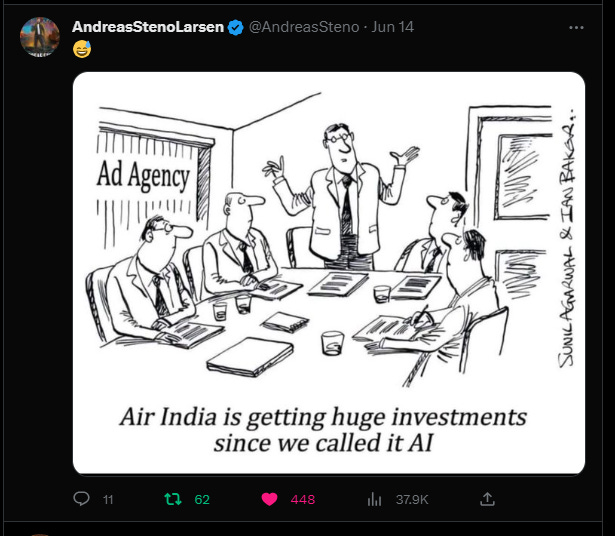
Task: Open the three-dot more options menu
Action: coord(576,27)
